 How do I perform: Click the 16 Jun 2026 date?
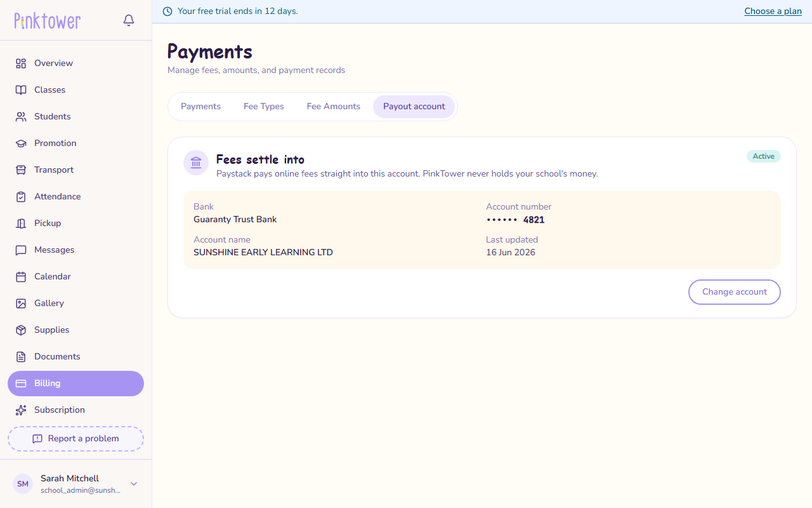pos(511,253)
